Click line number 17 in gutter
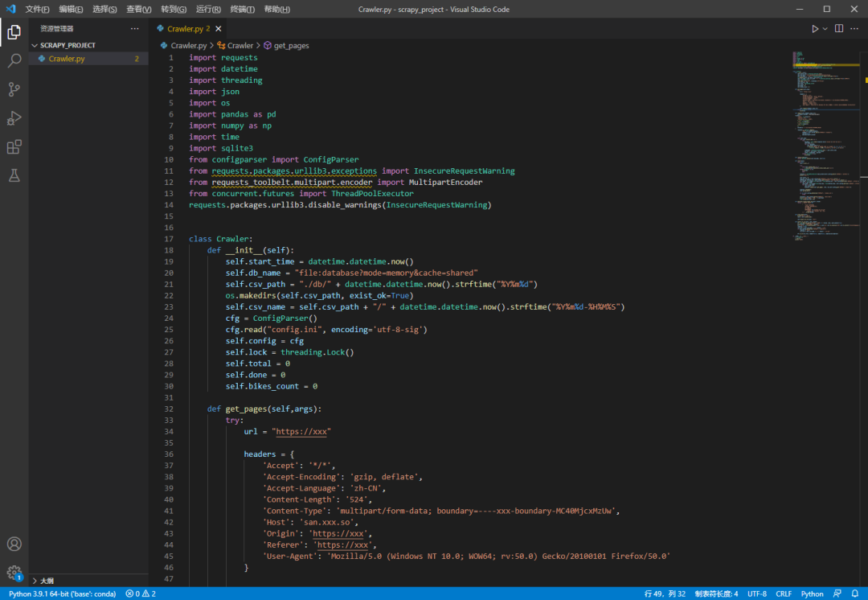Viewport: 868px width, 600px height. click(169, 239)
